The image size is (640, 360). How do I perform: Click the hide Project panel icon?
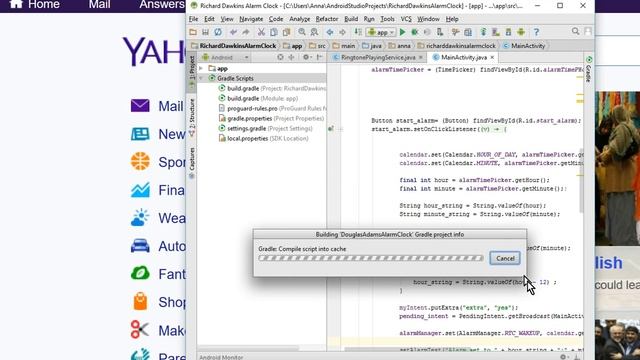[x=320, y=58]
